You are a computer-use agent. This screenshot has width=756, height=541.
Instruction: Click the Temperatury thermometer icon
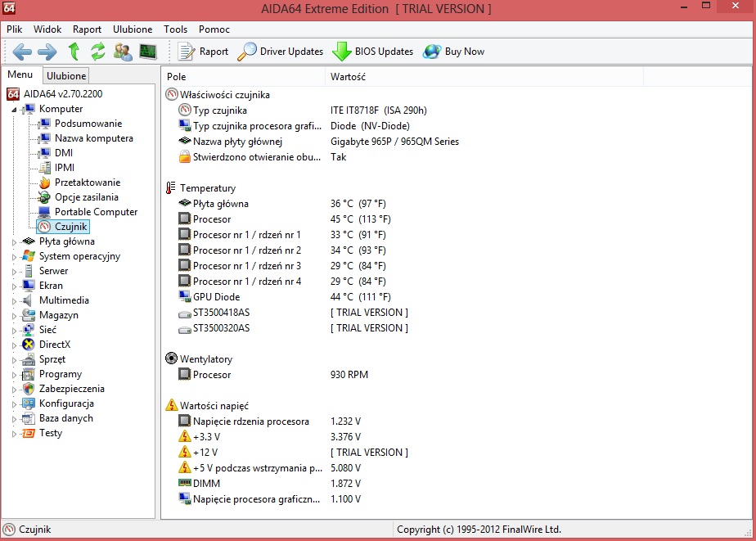coord(171,188)
